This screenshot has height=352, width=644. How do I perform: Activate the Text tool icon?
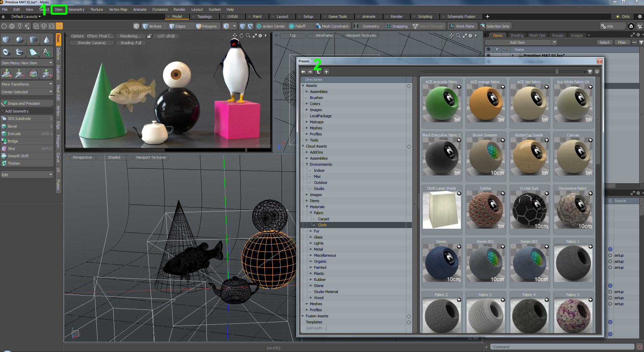[x=47, y=52]
